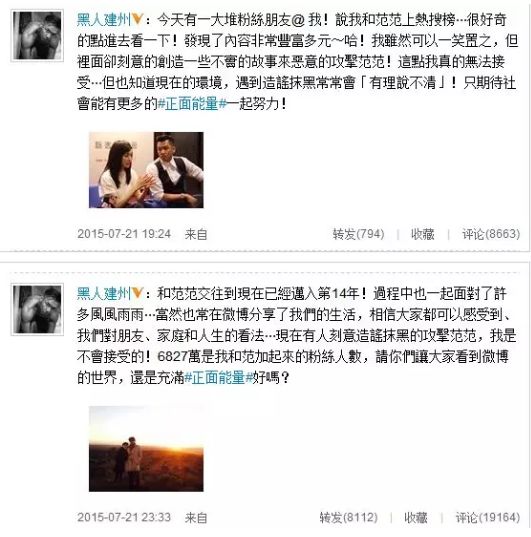Image resolution: width=531 pixels, height=537 pixels.
Task: Open the second post's profile avatar
Action: [37, 309]
